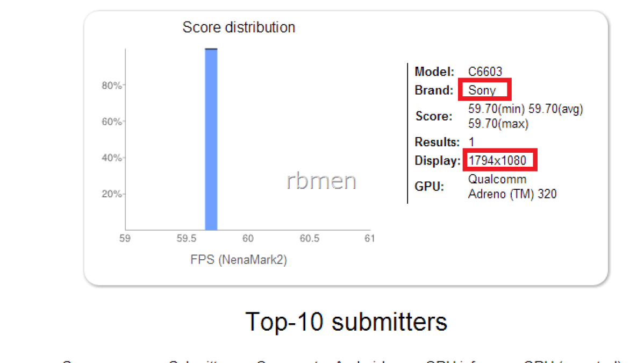Click the Qualcomm Adreno (TM) 320 GPU text
The image size is (644, 363).
[x=512, y=187]
